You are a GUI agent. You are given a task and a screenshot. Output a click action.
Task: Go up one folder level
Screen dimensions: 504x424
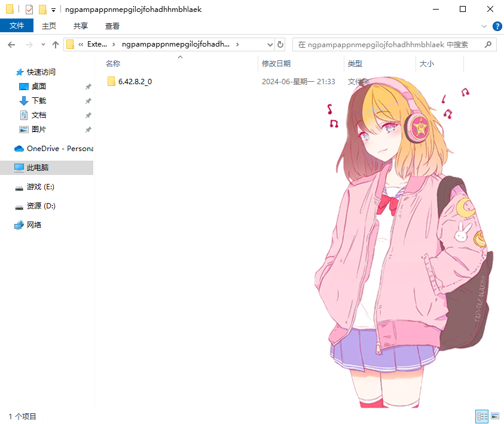click(56, 45)
